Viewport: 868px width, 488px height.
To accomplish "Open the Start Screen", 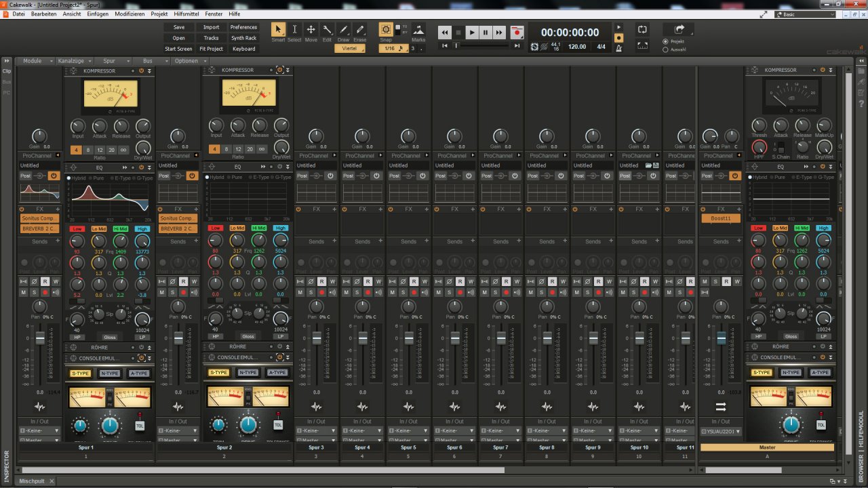I will pyautogui.click(x=179, y=49).
